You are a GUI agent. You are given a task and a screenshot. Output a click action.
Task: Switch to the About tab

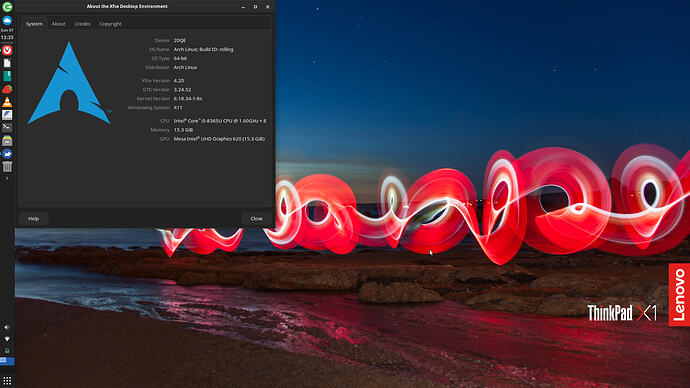(59, 24)
